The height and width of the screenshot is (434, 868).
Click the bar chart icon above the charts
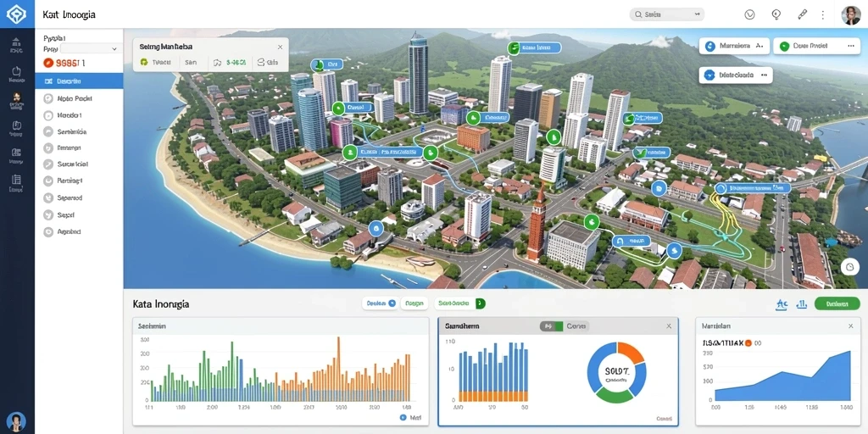802,303
